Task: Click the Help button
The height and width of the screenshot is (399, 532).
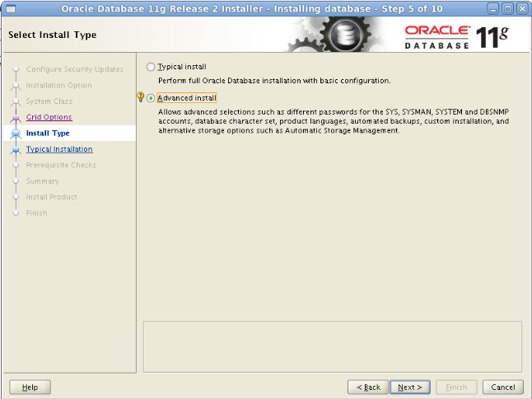Action: click(30, 387)
